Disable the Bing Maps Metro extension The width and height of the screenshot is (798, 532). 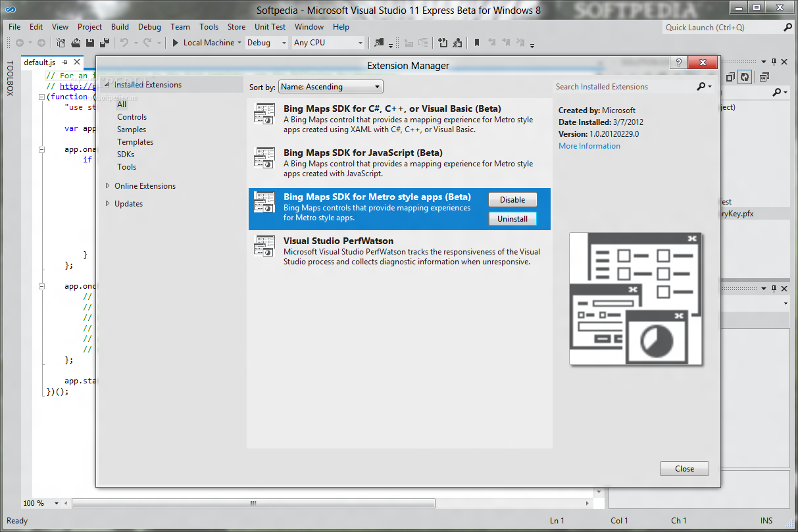(512, 200)
